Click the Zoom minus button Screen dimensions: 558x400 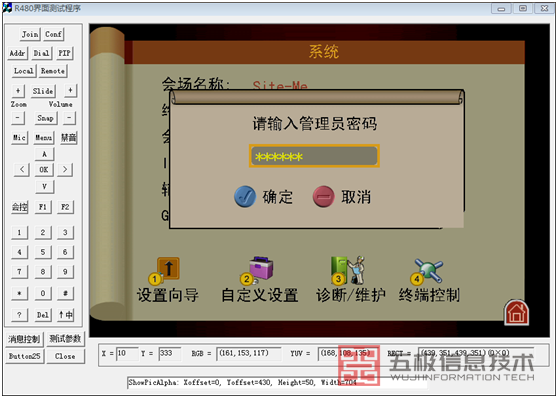(17, 118)
